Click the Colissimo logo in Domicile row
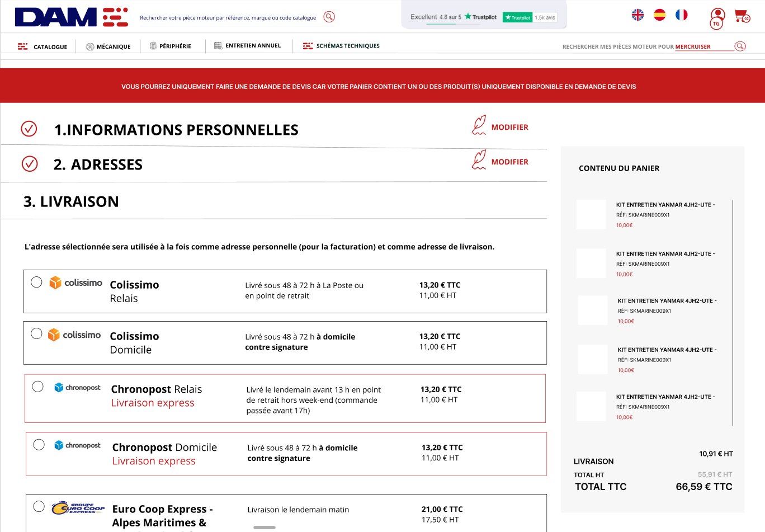The height and width of the screenshot is (532, 765). [x=74, y=335]
